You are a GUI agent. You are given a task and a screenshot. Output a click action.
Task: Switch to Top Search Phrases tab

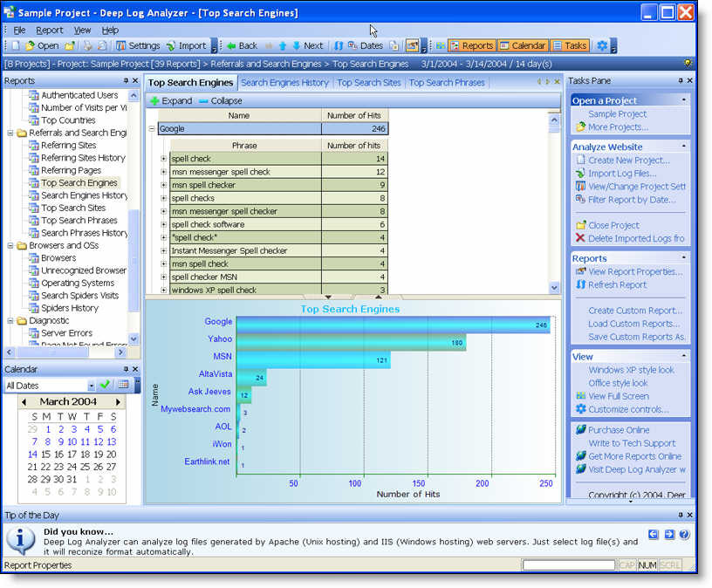[x=447, y=83]
